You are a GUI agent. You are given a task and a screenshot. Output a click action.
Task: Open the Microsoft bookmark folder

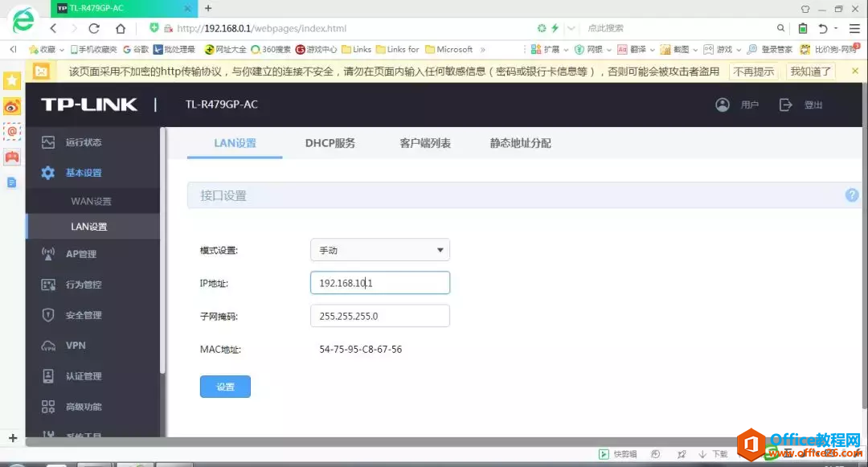pyautogui.click(x=449, y=50)
